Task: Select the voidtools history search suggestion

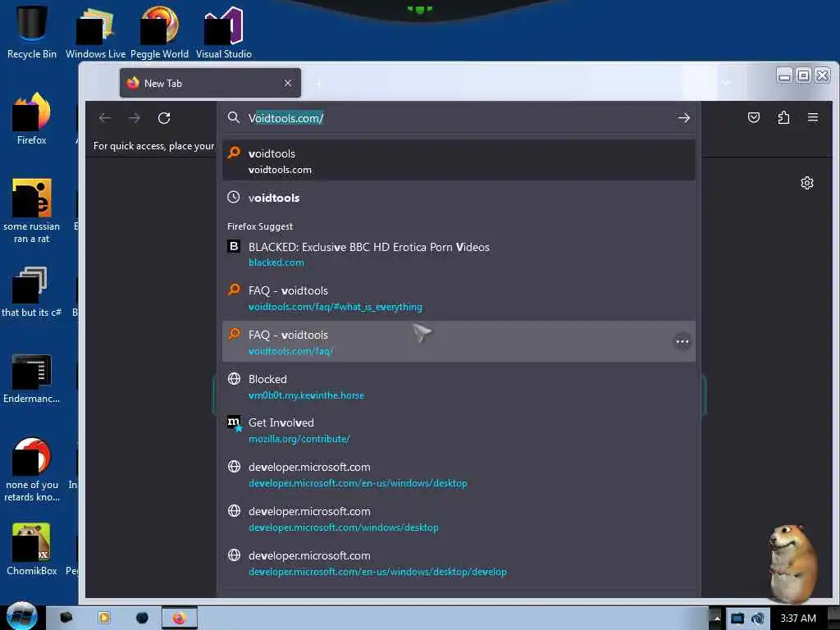Action: coord(459,198)
